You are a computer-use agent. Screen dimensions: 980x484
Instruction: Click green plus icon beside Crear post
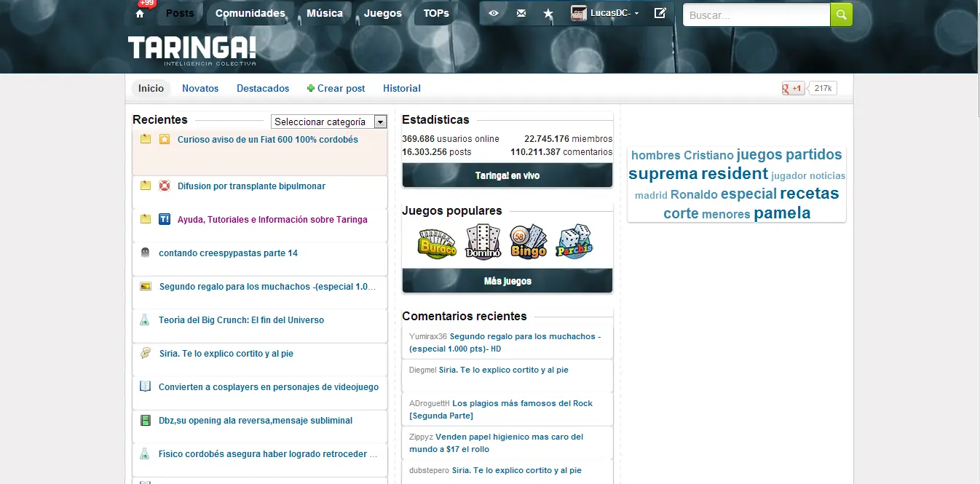tap(311, 88)
